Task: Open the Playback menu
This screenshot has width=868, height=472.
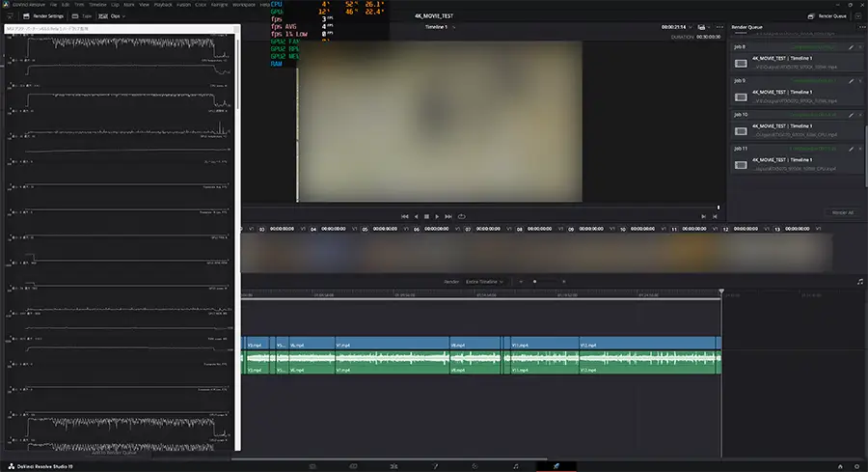Action: click(163, 5)
